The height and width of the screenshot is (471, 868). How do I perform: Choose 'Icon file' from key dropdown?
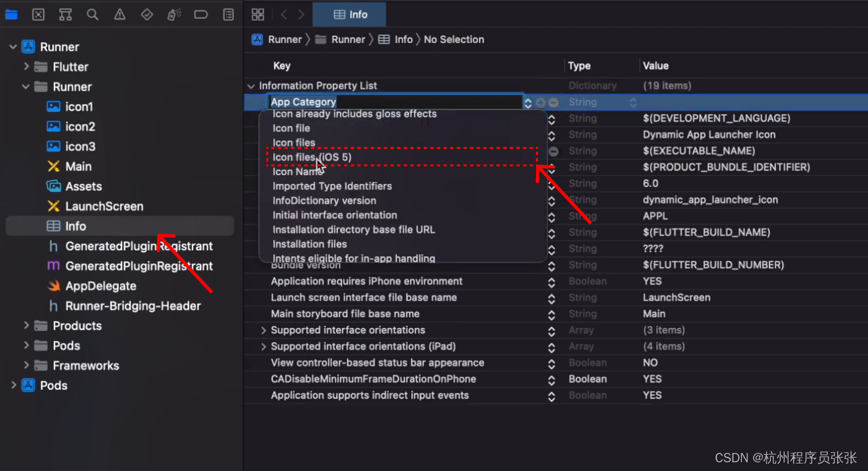291,128
